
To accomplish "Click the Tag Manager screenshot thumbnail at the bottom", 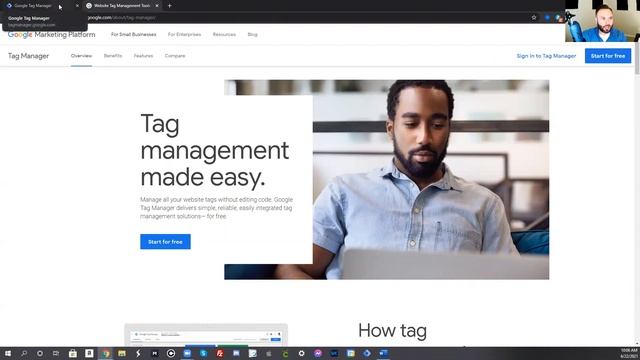I will [x=206, y=335].
